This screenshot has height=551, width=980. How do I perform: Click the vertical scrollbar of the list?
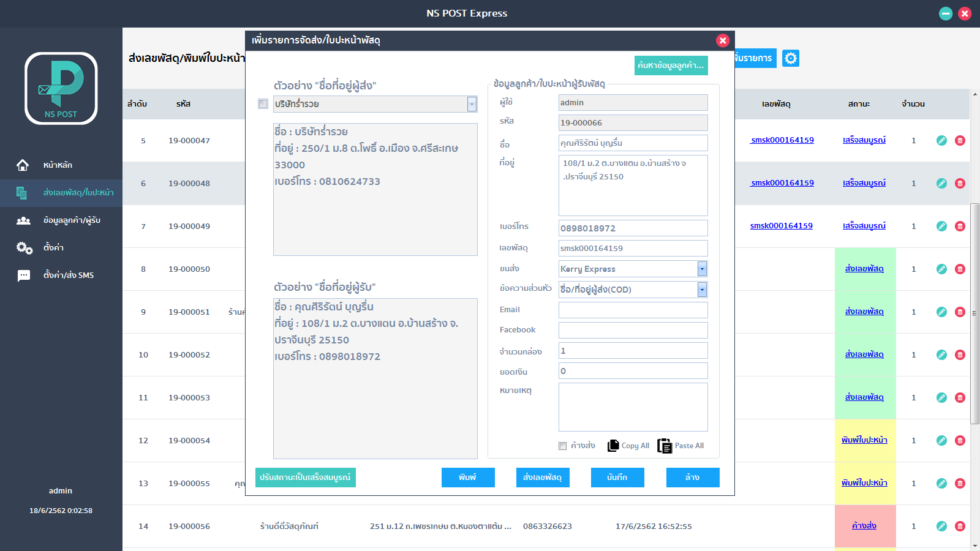click(x=975, y=313)
